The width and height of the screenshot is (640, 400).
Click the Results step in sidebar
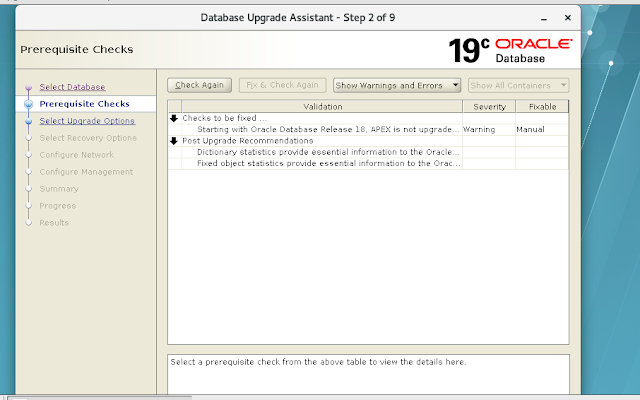(x=54, y=222)
